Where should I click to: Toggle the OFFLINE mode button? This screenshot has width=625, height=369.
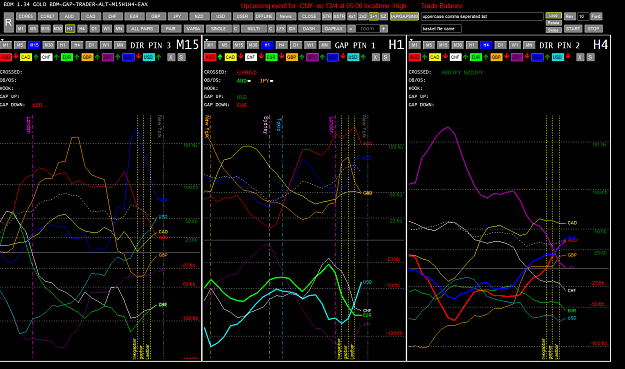264,16
